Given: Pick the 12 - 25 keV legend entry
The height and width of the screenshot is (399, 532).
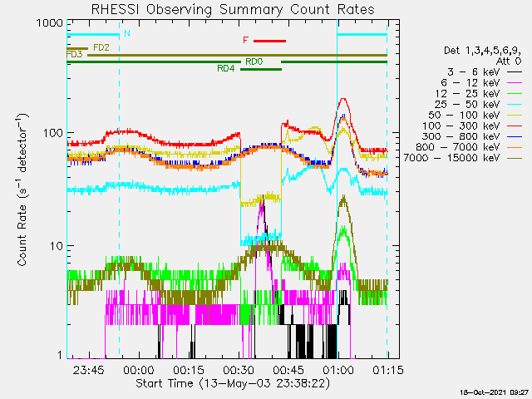Looking at the screenshot, I should coord(479,94).
